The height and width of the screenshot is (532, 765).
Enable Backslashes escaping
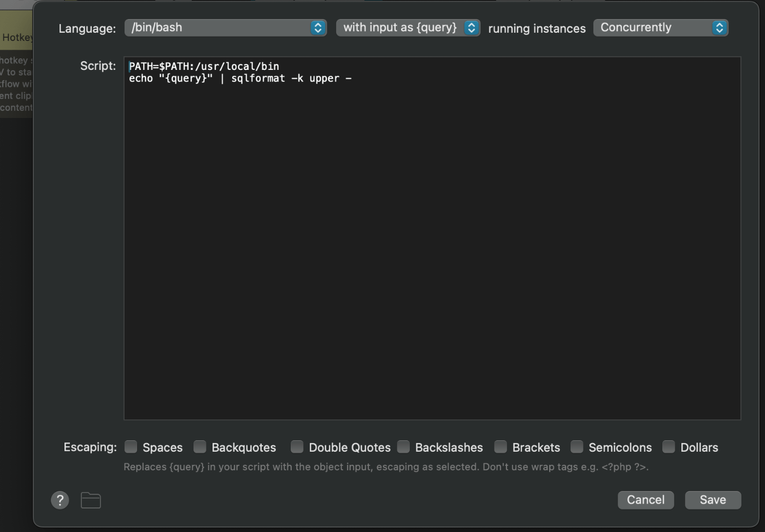tap(404, 447)
